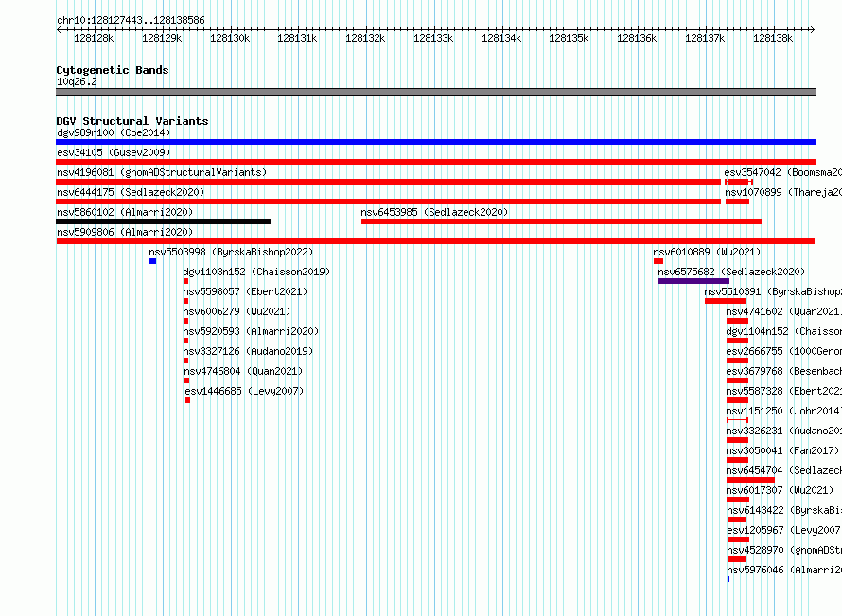Click the 128134k ruler tick label
The width and height of the screenshot is (842, 616).
501,38
